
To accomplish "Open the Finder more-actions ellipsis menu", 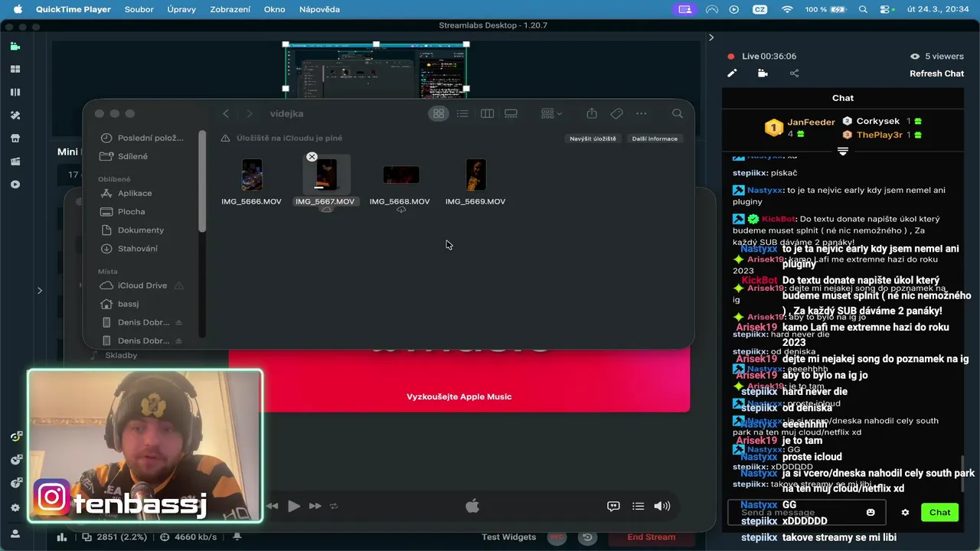I will click(x=642, y=113).
